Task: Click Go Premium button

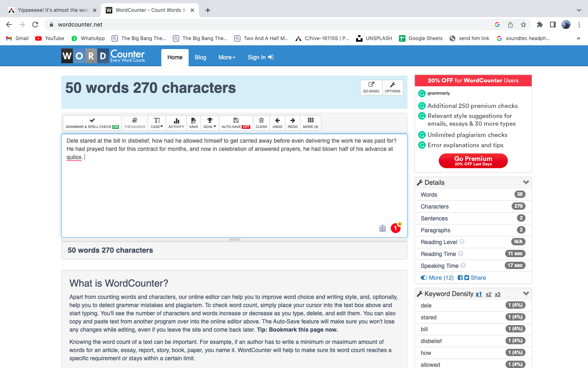Action: coord(473,161)
